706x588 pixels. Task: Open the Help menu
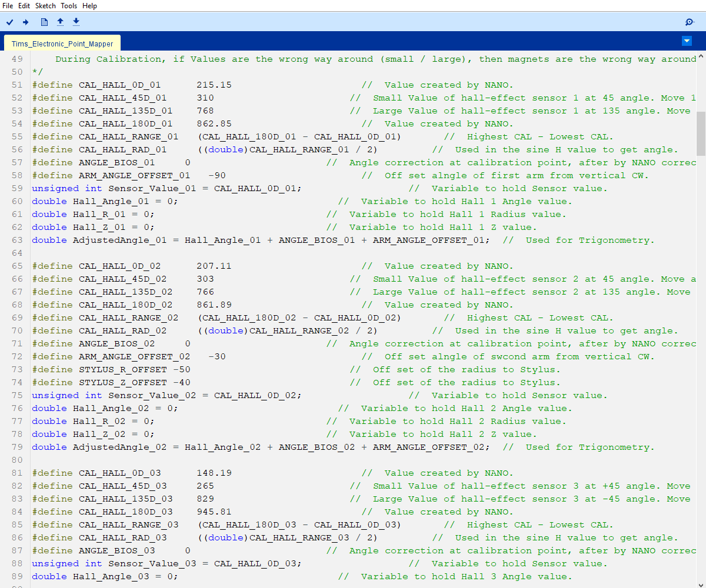[89, 5]
